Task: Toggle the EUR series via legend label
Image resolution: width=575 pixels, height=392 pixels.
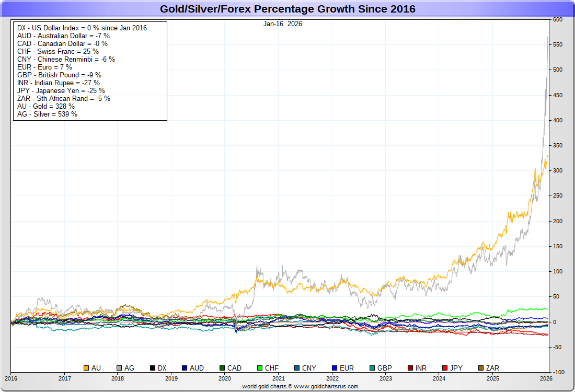Action: pos(347,368)
